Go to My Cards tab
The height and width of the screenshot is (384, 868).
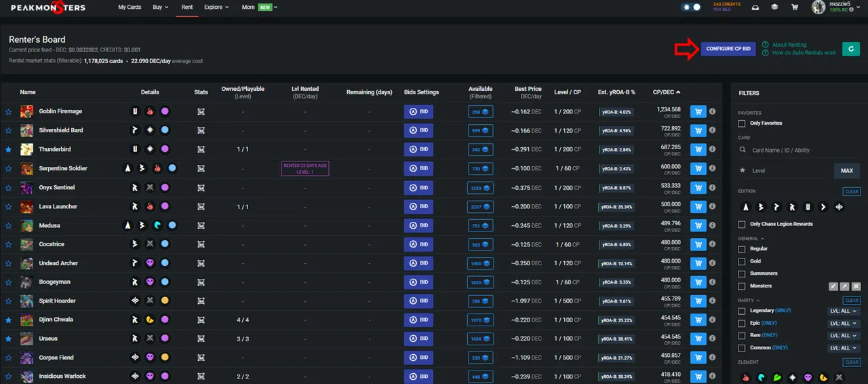click(130, 7)
